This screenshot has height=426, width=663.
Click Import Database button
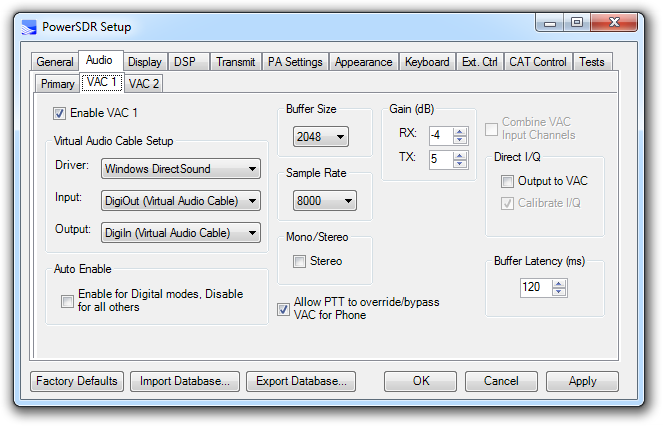pyautogui.click(x=185, y=381)
